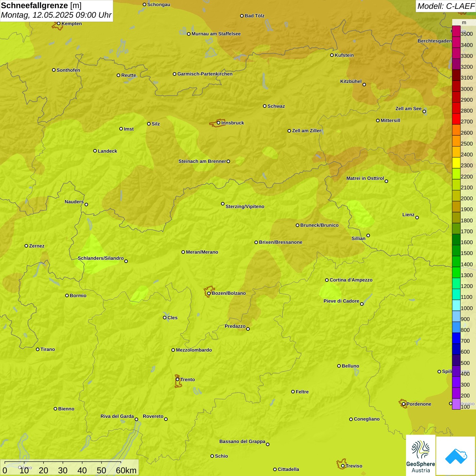Viewport: 476px width, 476px height.
Task: Click the Zernez location dot
Action: pos(26,246)
